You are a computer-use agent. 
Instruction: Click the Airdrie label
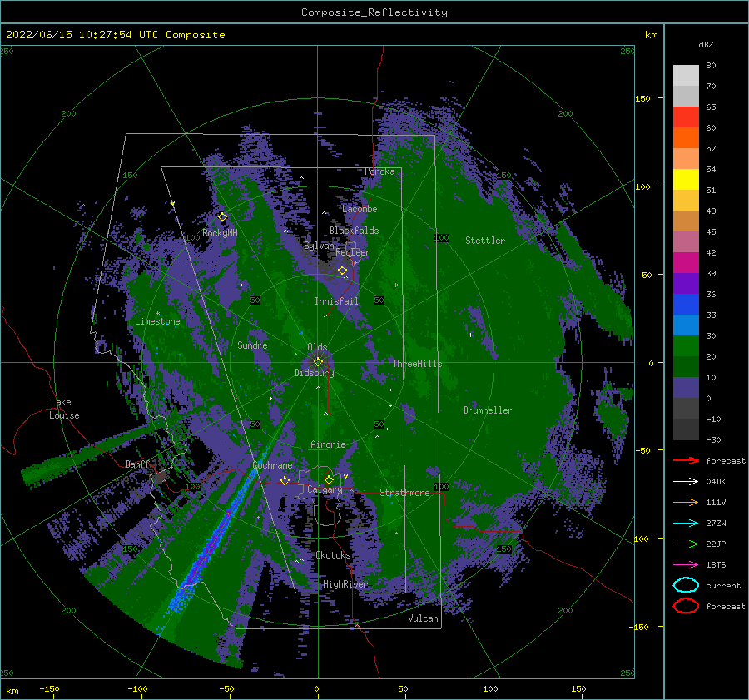pos(328,444)
